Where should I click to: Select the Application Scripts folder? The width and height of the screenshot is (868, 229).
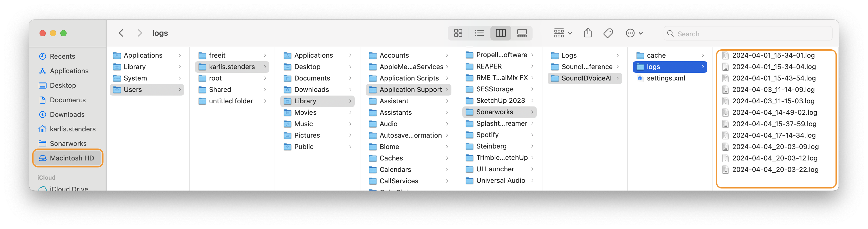[409, 78]
